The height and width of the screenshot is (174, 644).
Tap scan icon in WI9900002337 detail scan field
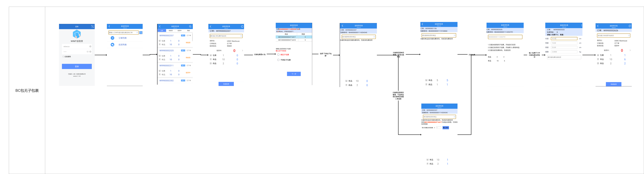pos(241,36)
